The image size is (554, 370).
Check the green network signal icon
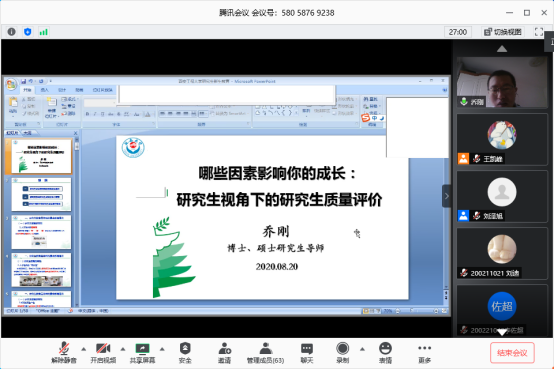click(x=43, y=32)
